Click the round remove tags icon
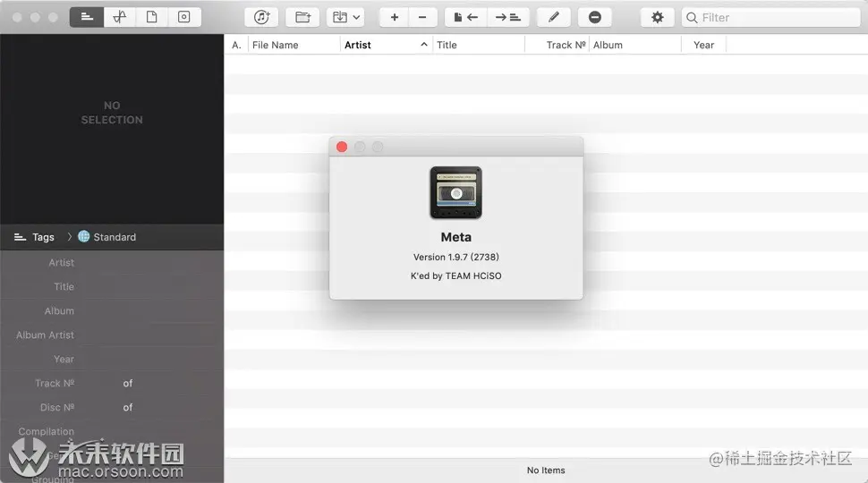Viewport: 868px width, 483px height. (x=594, y=17)
